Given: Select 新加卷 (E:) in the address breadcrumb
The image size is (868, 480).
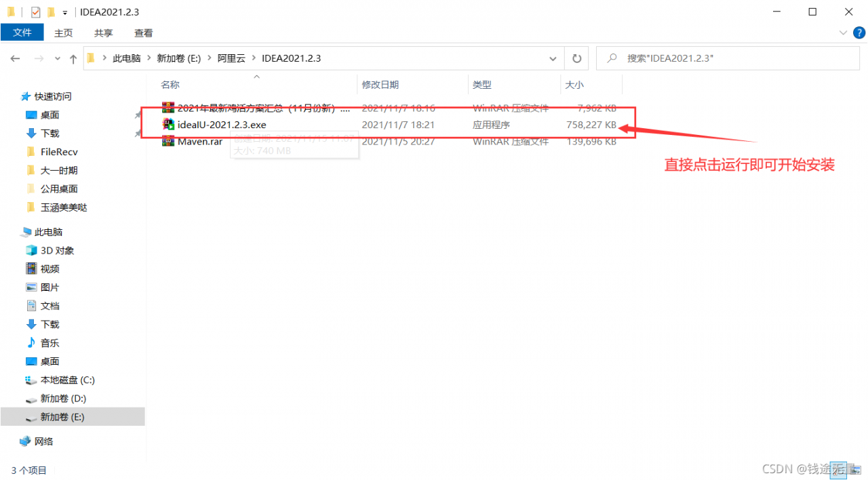Looking at the screenshot, I should [180, 58].
